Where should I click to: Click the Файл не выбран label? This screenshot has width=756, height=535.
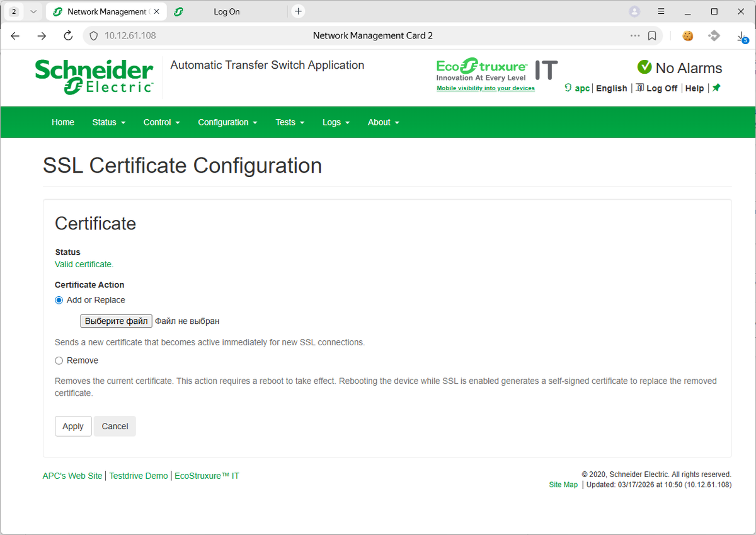point(187,321)
